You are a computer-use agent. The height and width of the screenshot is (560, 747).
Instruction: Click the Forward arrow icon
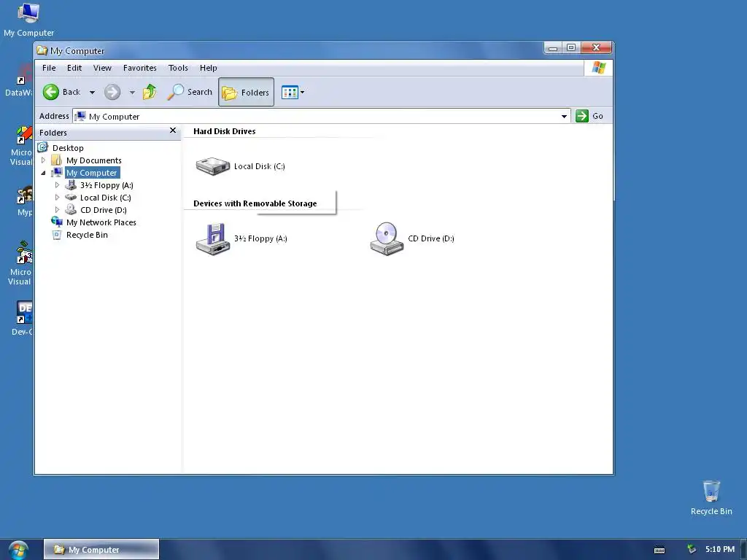(x=112, y=92)
